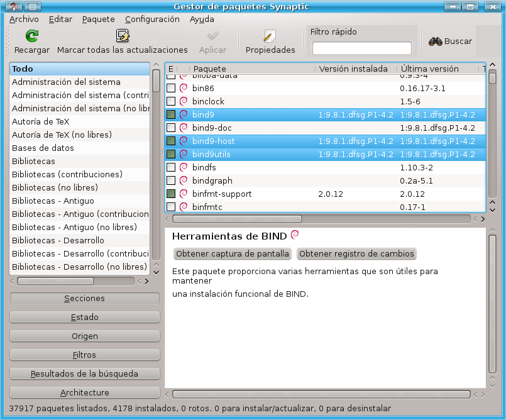The height and width of the screenshot is (420, 506).
Task: Click Marcar todas las actualizaciones icon
Action: [123, 35]
